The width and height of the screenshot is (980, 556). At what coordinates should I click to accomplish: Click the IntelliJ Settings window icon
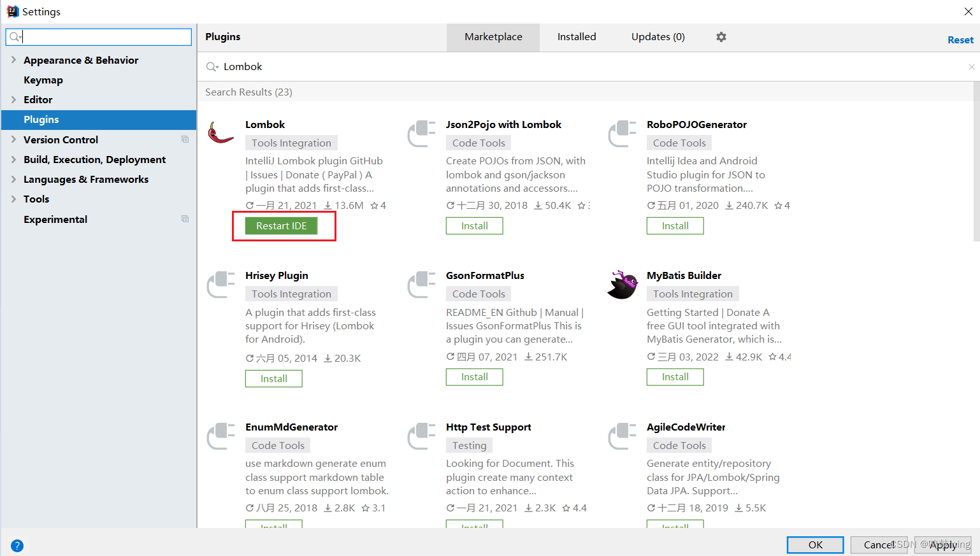(12, 11)
